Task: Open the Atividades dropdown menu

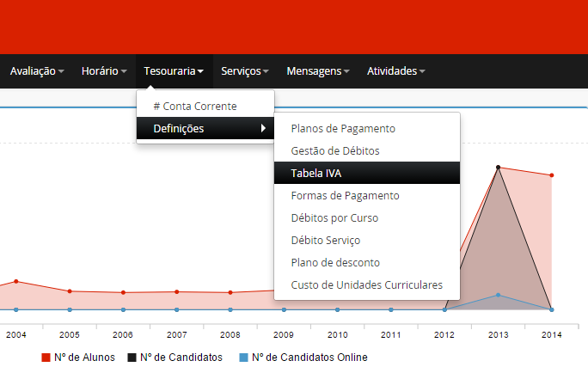Action: click(395, 71)
